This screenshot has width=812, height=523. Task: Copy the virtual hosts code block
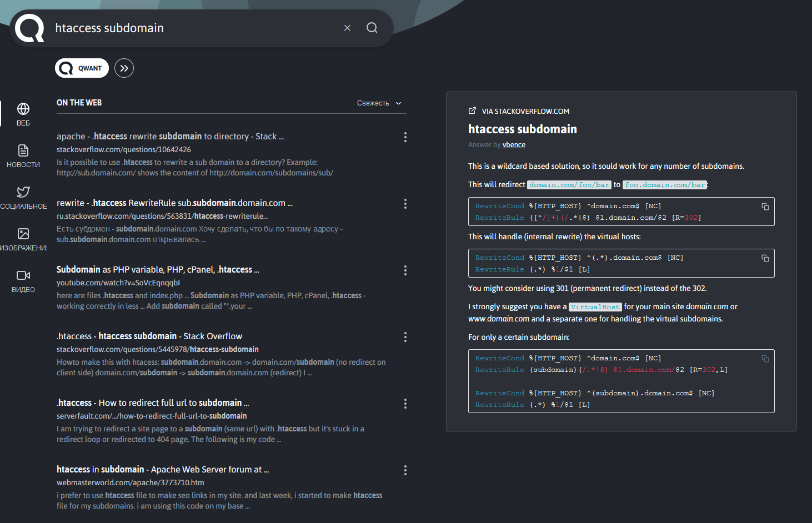tap(765, 258)
